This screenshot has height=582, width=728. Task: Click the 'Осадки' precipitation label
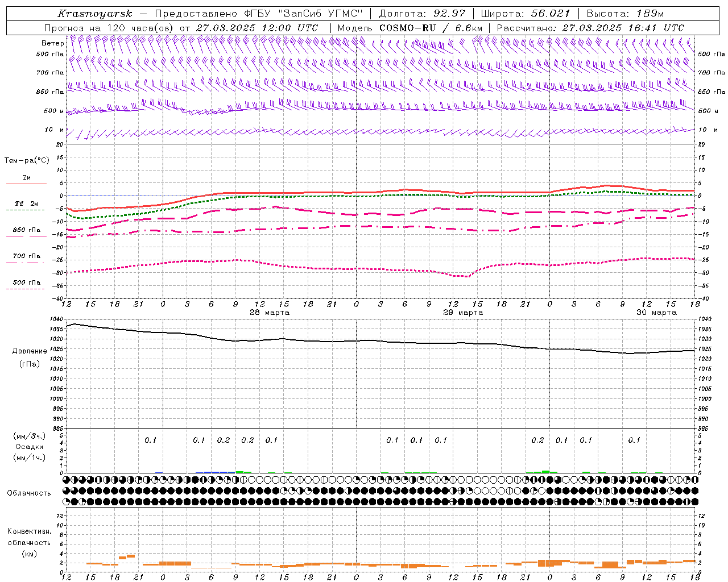click(x=30, y=447)
